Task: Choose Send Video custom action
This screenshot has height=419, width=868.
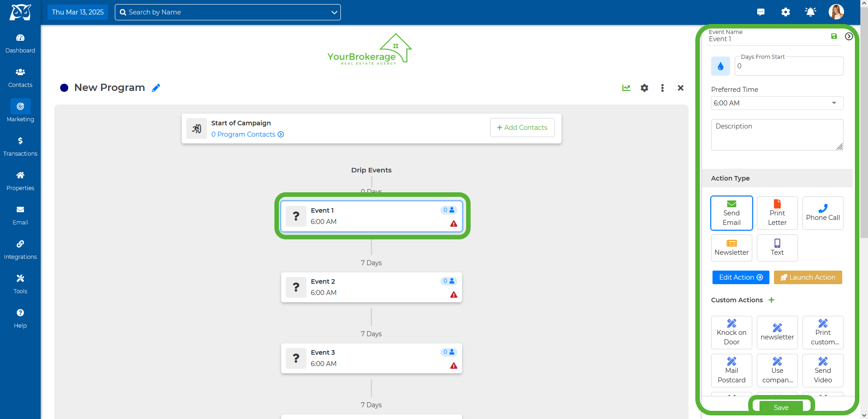Action: [823, 371]
